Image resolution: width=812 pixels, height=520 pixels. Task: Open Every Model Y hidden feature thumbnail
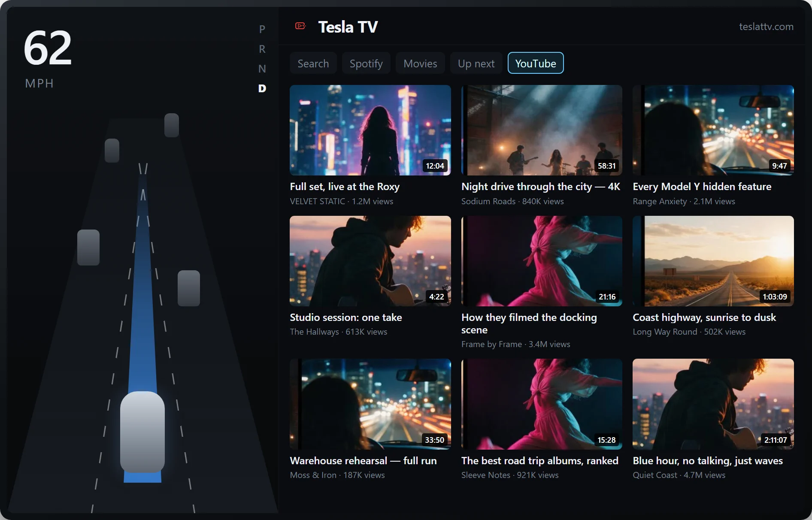tap(713, 130)
